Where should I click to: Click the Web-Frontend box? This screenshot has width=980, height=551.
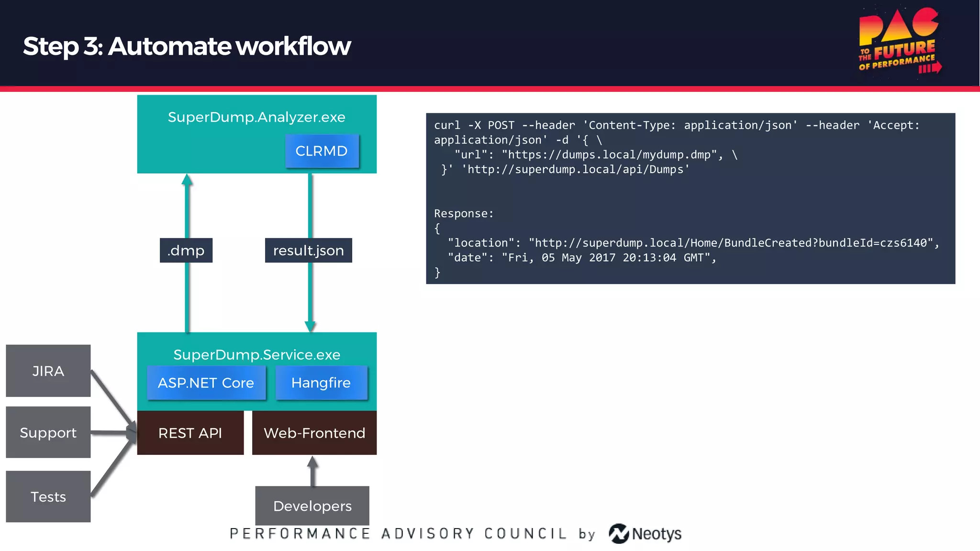click(314, 433)
